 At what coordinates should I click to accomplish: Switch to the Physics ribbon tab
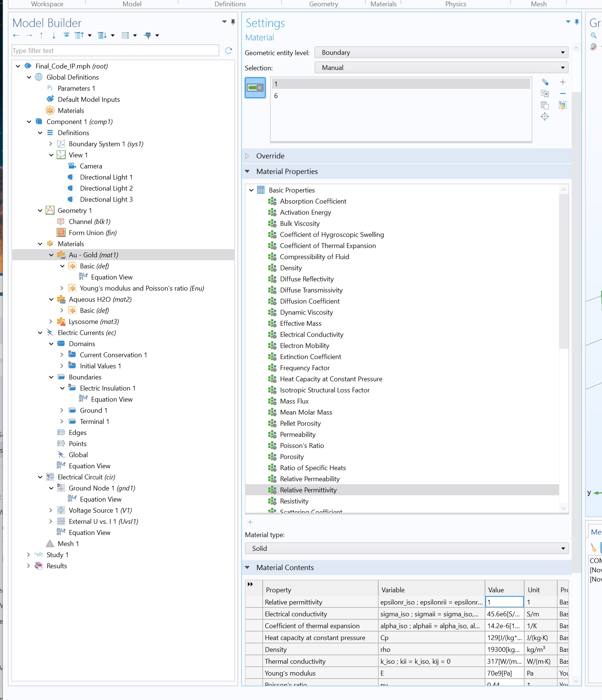coord(455,4)
